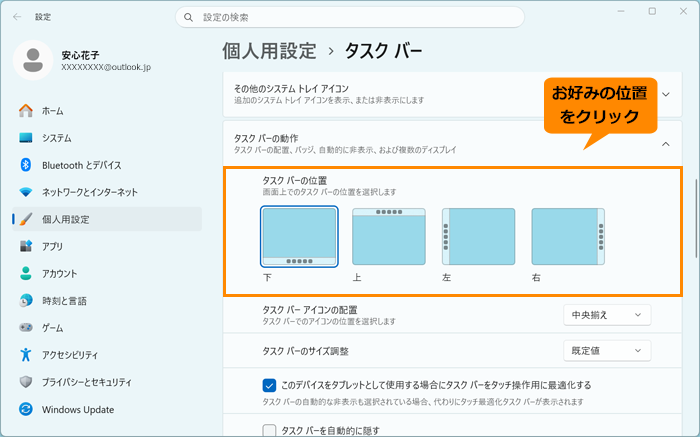This screenshot has height=437, width=700.
Task: Select taskbar position 右 thumbnail
Action: pos(568,237)
